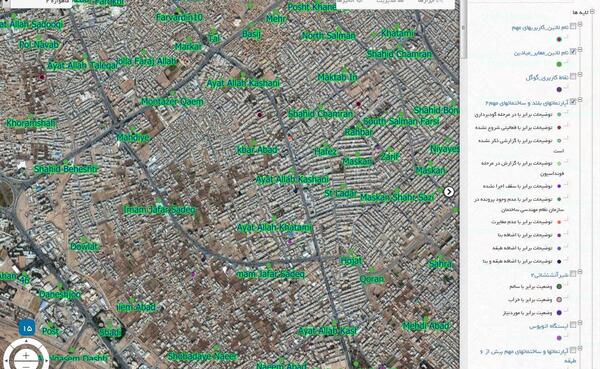Collapse the کاربریهای مهم layer node
The height and width of the screenshot is (369, 600).
click(580, 24)
